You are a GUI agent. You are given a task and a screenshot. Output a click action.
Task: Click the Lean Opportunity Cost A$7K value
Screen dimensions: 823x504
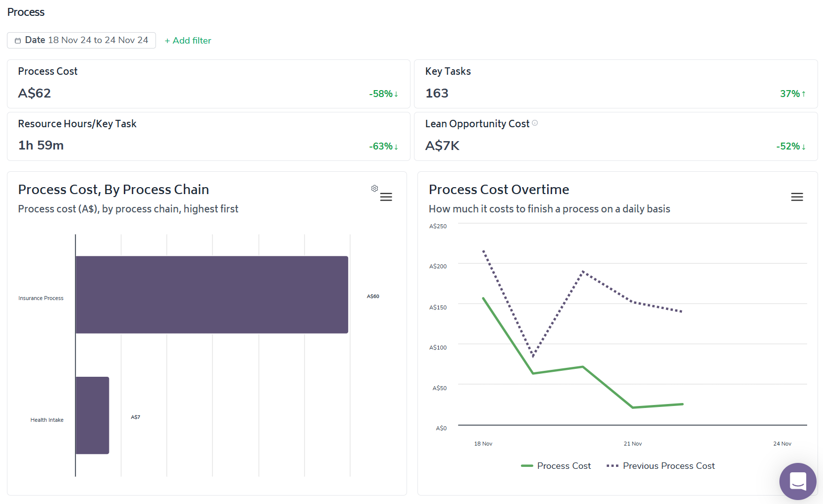point(442,146)
